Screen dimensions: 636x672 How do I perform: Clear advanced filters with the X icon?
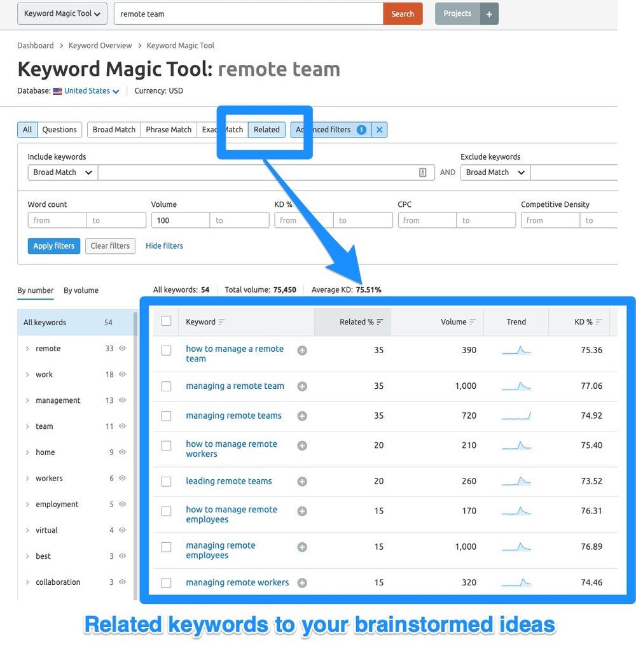pos(380,130)
